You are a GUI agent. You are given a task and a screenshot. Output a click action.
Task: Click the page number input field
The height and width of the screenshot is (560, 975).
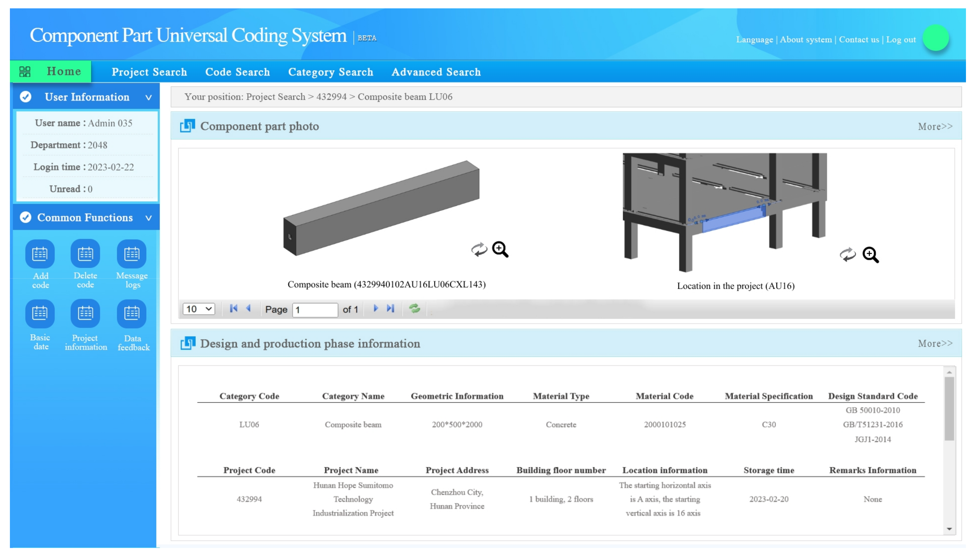pyautogui.click(x=315, y=310)
